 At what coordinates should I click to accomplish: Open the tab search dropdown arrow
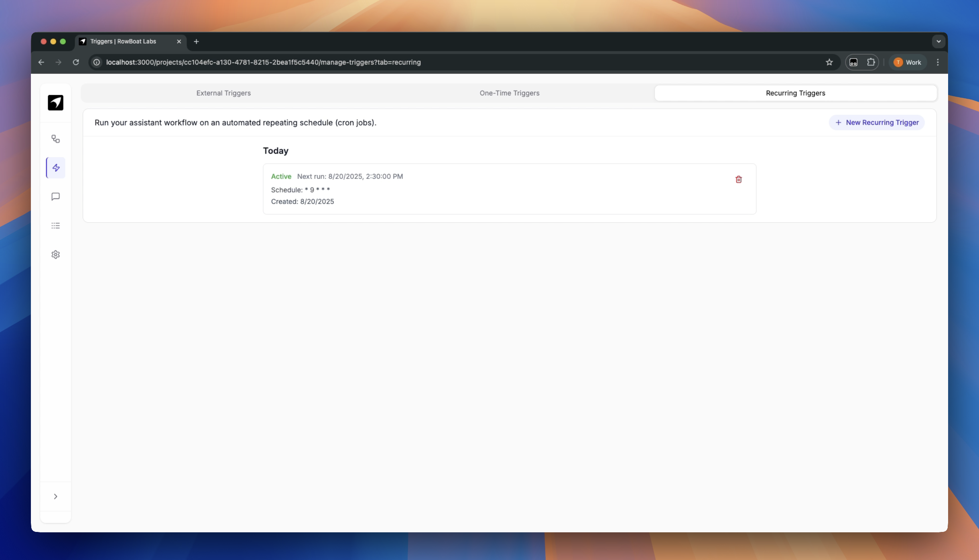[938, 41]
